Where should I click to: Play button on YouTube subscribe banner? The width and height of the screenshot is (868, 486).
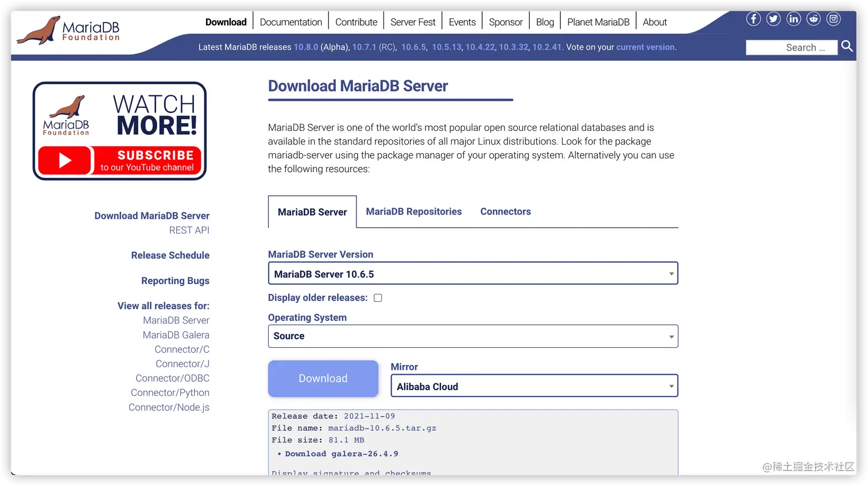click(65, 161)
